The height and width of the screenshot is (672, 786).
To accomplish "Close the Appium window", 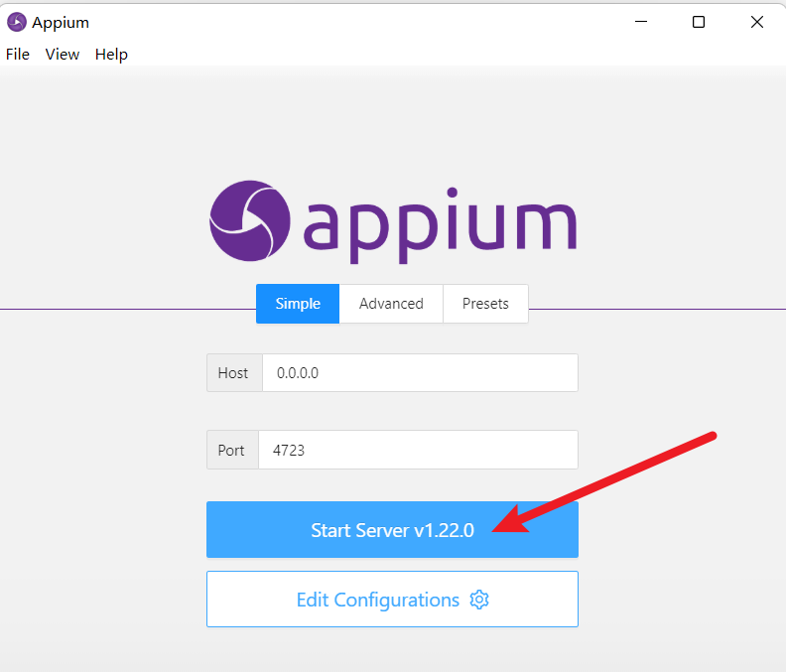I will point(757,22).
